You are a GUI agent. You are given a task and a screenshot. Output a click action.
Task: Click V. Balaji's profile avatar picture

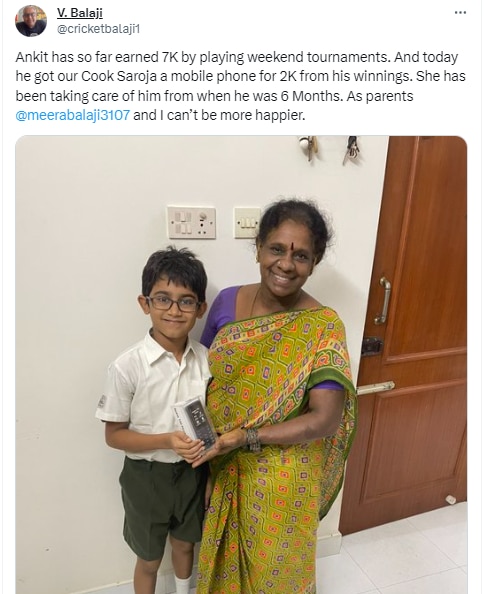coord(31,21)
